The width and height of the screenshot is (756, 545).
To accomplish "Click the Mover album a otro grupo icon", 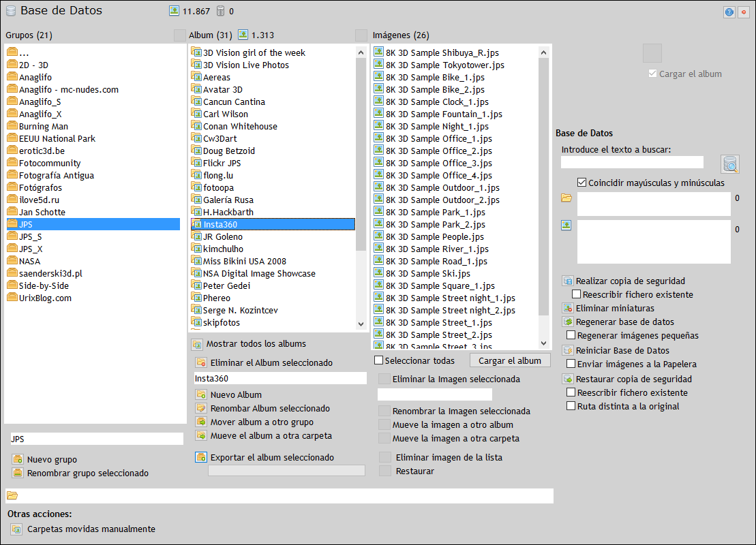I will [x=201, y=422].
